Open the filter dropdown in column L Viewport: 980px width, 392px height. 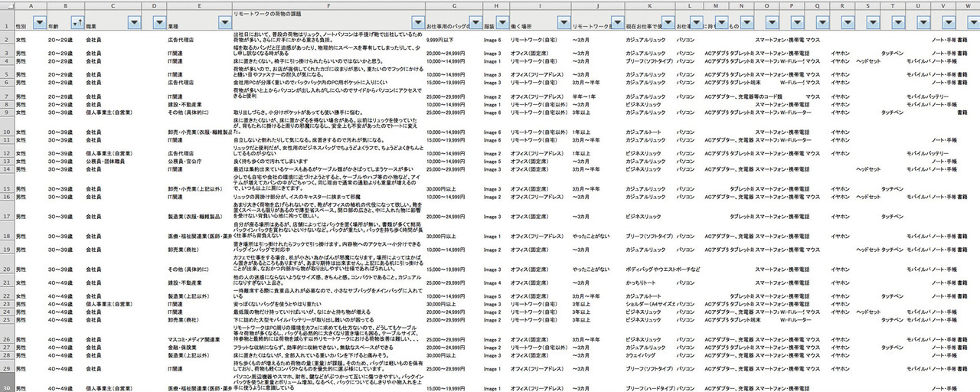tap(696, 23)
